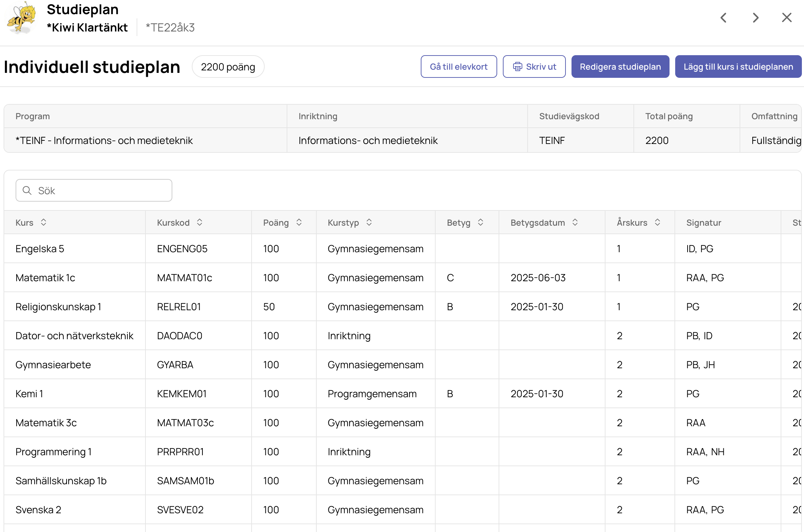The image size is (804, 532).
Task: Go to previous student with left chevron
Action: pos(724,18)
